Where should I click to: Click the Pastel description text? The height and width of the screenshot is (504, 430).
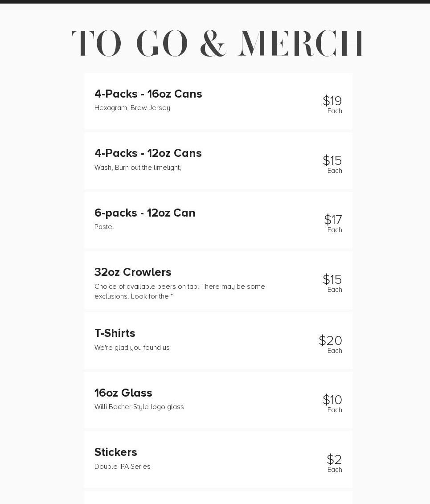[x=104, y=227]
